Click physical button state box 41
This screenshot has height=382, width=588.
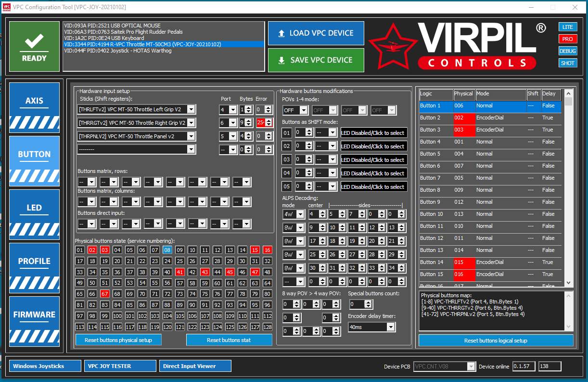(x=180, y=272)
